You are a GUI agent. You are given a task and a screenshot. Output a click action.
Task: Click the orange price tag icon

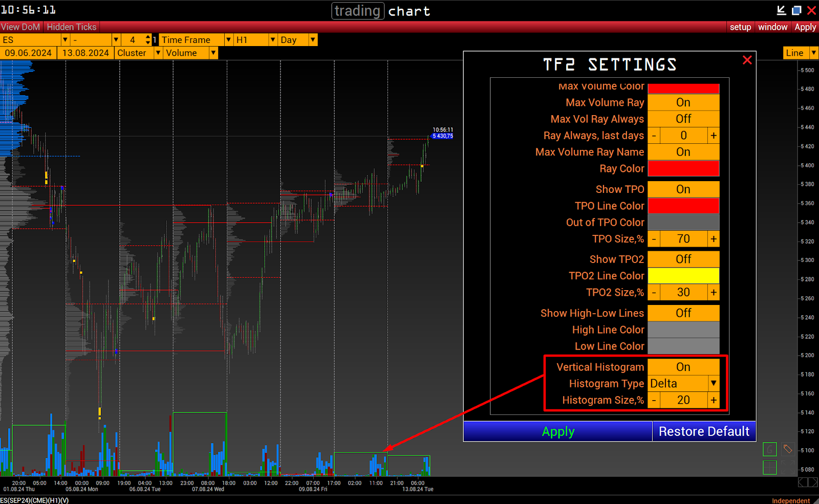tap(788, 449)
